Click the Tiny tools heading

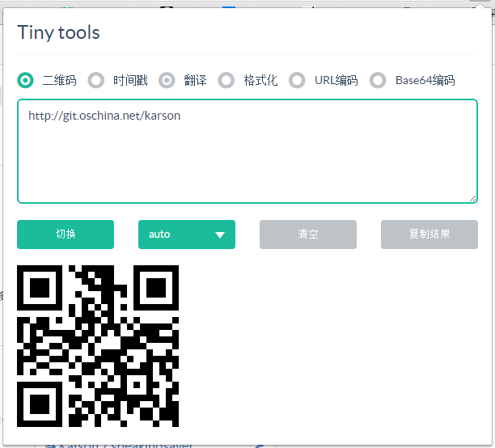(x=58, y=33)
